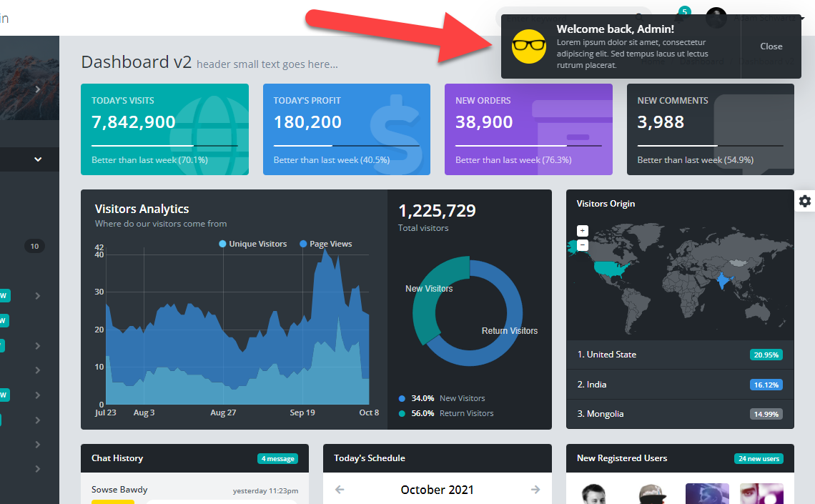Select '2. India' row
The height and width of the screenshot is (504, 815).
(x=680, y=385)
